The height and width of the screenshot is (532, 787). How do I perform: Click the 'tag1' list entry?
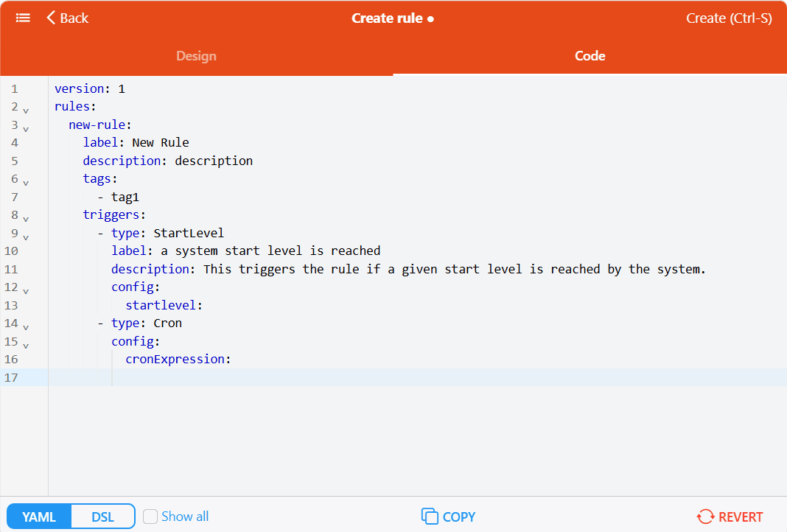coord(125,197)
